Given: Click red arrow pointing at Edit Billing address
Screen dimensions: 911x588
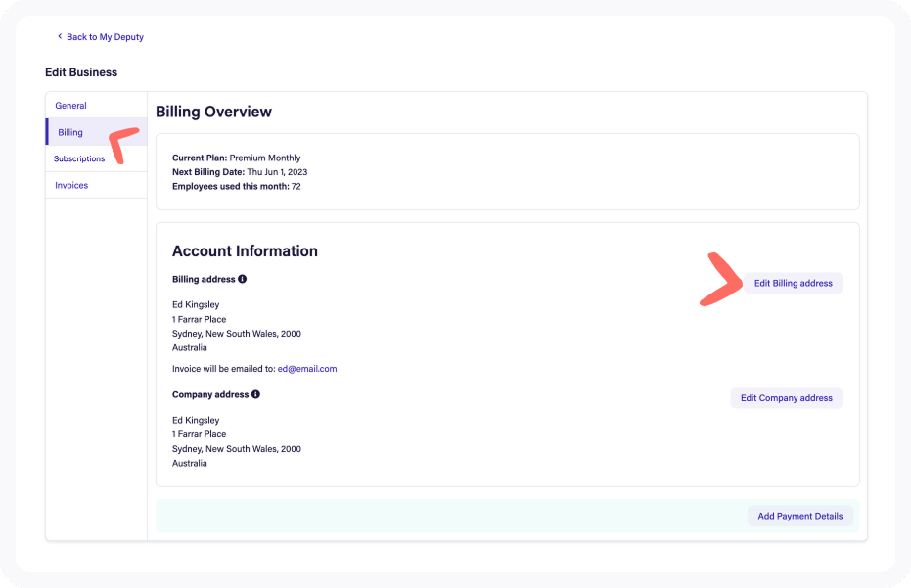Looking at the screenshot, I should 720,281.
